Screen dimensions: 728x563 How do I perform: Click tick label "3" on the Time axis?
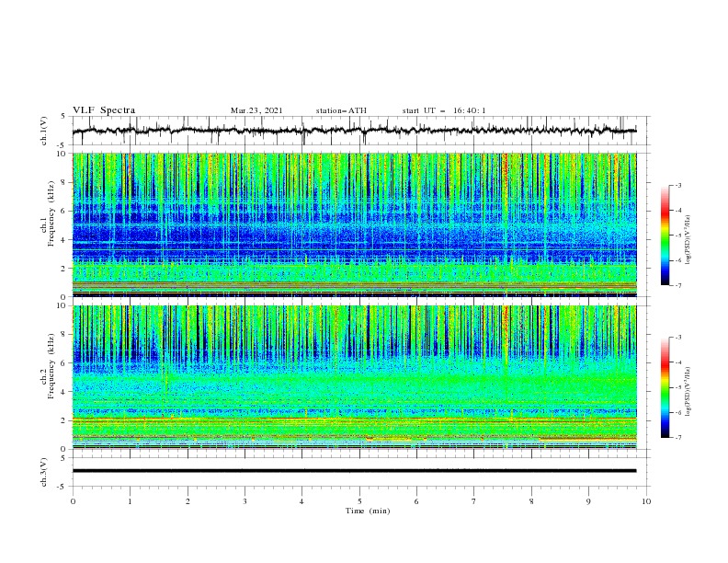pyautogui.click(x=245, y=501)
